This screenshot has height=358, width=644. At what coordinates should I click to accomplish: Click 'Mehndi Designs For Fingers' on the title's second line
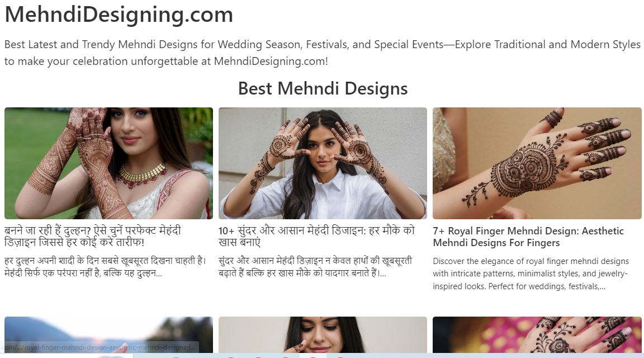point(496,243)
